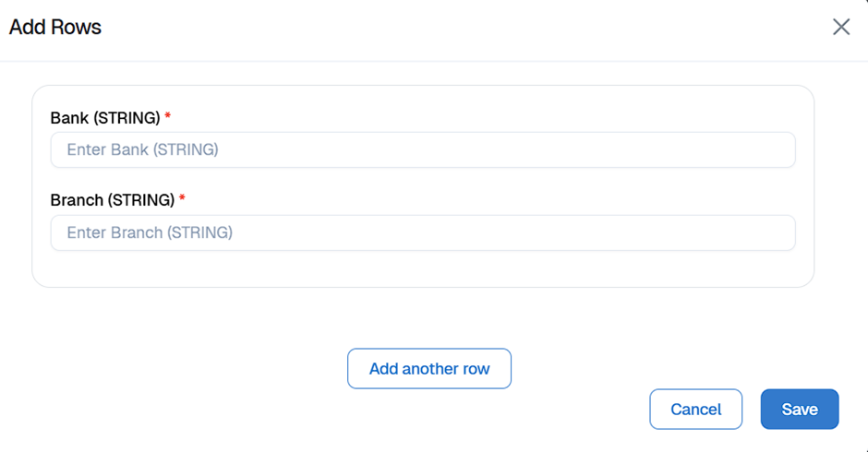Save the new row

pos(800,410)
